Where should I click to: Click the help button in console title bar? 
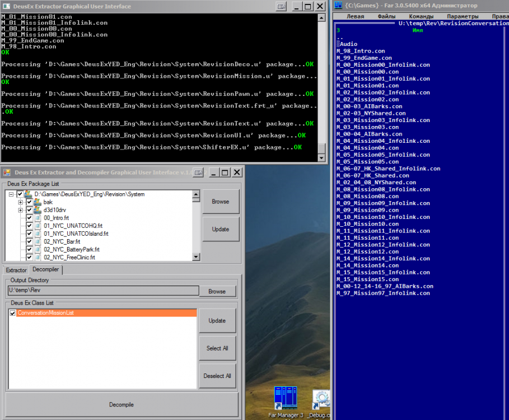[x=281, y=6]
